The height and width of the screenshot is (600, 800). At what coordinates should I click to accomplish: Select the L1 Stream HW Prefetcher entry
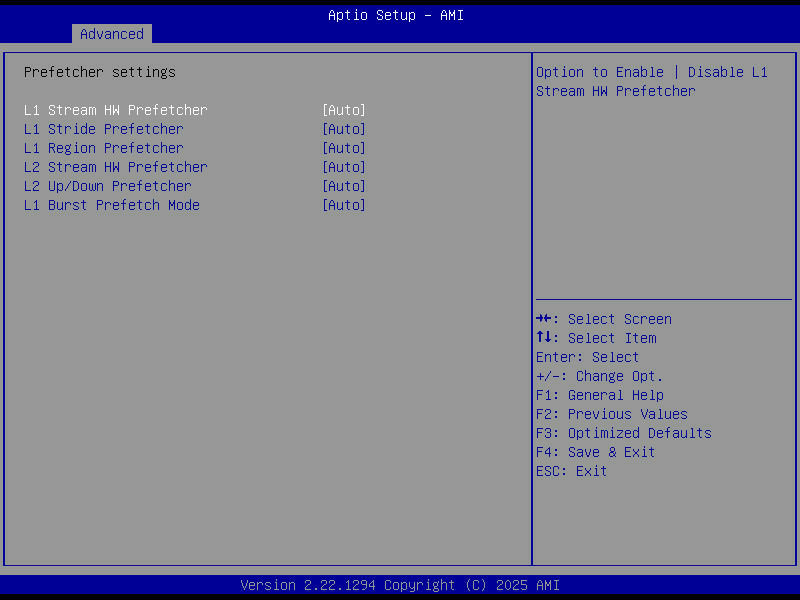click(x=116, y=110)
